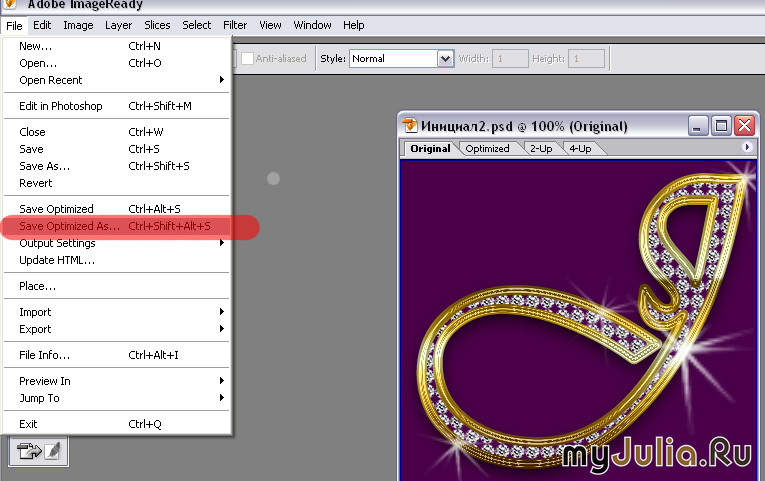Click the ImageReady document window icon
The image size is (765, 481).
click(x=410, y=126)
